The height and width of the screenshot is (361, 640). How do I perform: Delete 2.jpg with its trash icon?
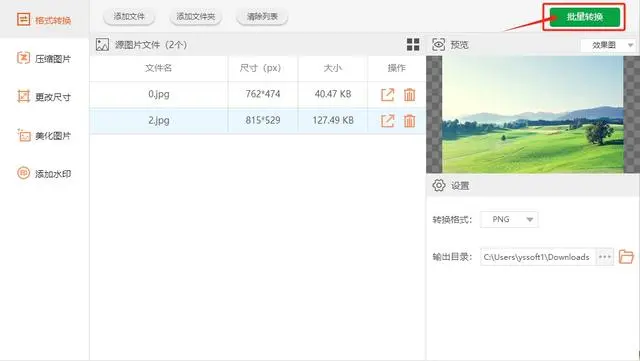409,120
